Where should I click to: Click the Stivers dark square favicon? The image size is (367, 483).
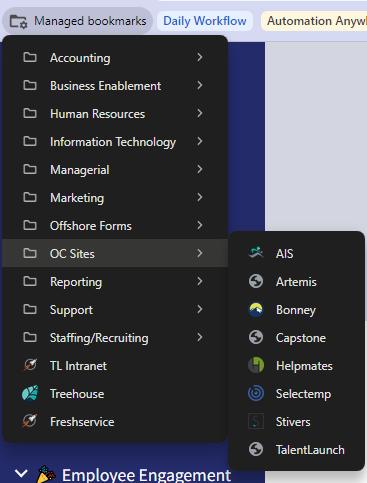[x=256, y=422]
